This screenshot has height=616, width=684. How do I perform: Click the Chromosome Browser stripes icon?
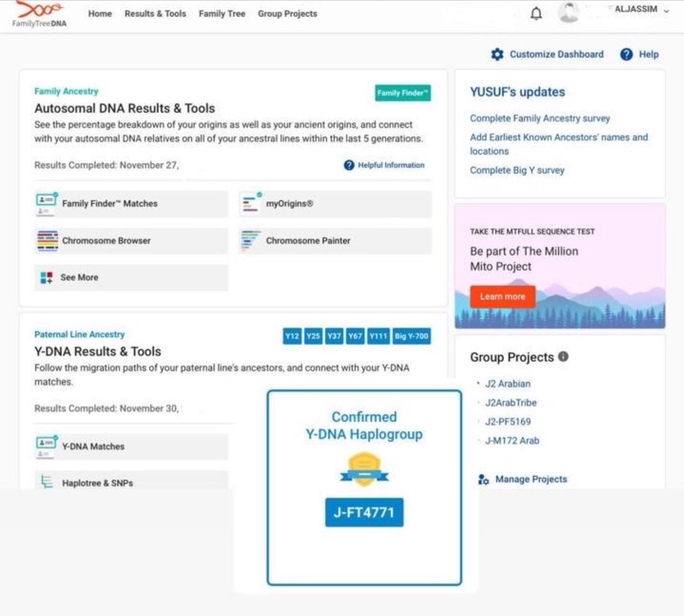(x=47, y=240)
